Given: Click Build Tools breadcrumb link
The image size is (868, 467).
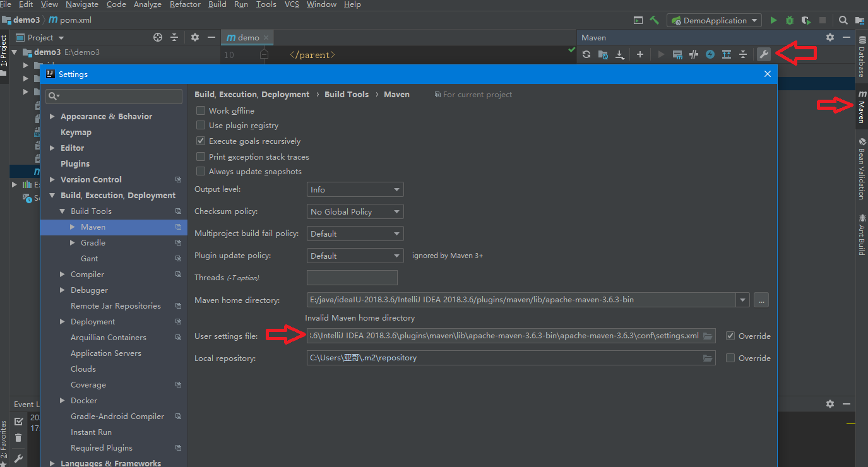Looking at the screenshot, I should tap(347, 94).
